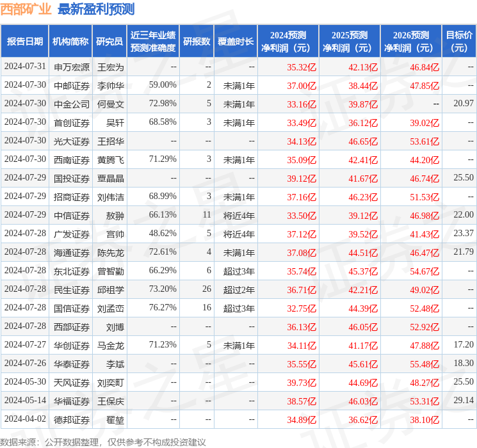The height and width of the screenshot is (448, 477).
Task: Click the 民生证券 institution cell
Action: click(x=72, y=290)
